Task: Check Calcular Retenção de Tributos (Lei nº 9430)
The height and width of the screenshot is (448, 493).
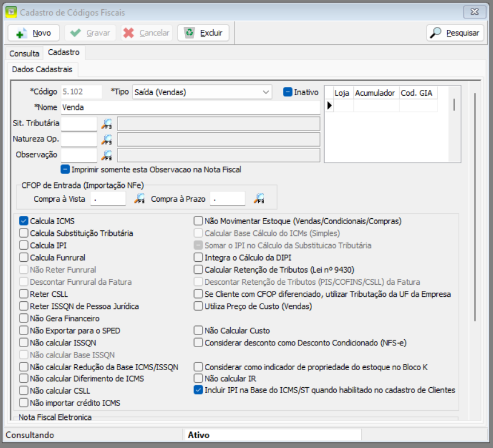Action: pos(198,270)
